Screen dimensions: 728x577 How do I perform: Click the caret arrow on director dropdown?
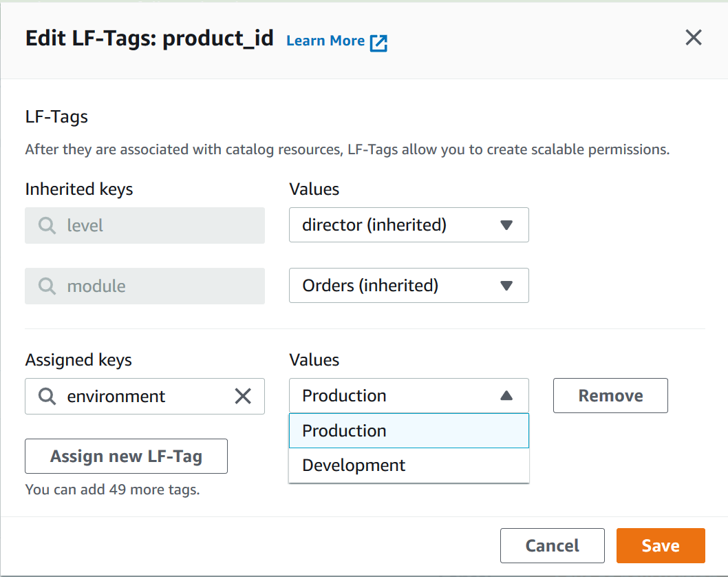(x=507, y=225)
